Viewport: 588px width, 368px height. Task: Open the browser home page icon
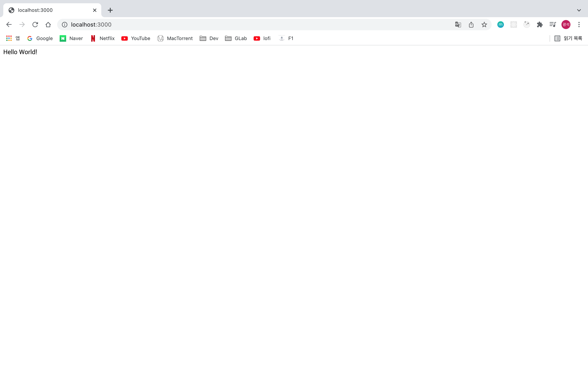coord(48,25)
